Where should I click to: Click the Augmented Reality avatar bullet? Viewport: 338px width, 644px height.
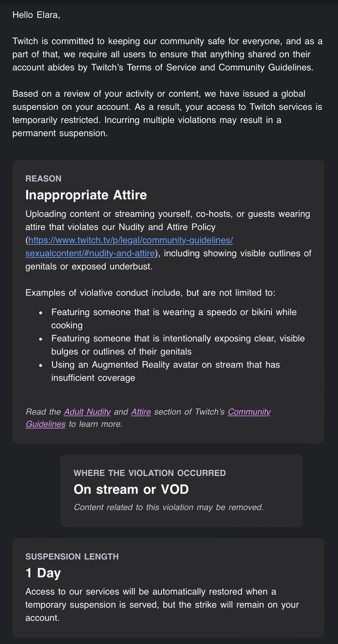pos(166,371)
